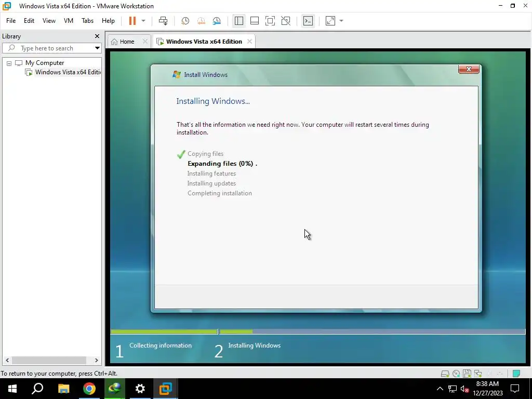Open the stretch display dropdown arrow
Image resolution: width=532 pixels, height=399 pixels.
[x=341, y=21]
